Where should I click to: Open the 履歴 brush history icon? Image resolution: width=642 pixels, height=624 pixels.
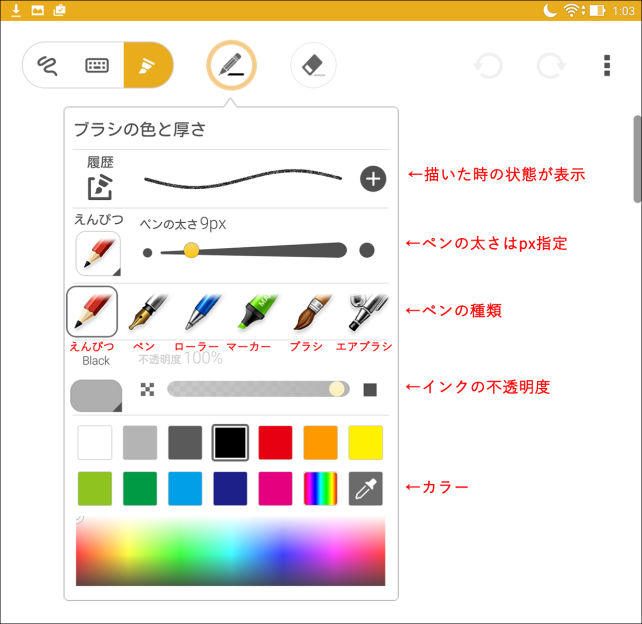100,188
